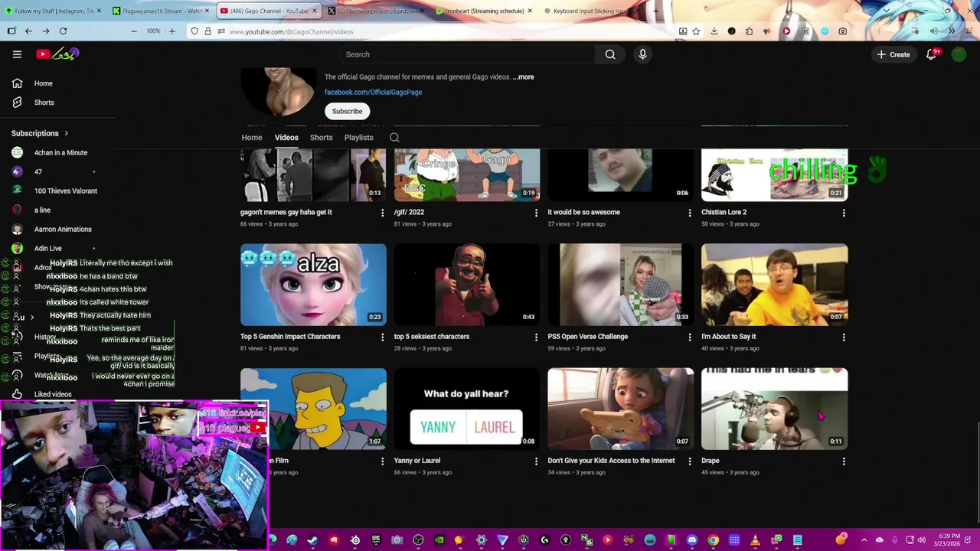Open Google Chrome from the taskbar

(713, 540)
